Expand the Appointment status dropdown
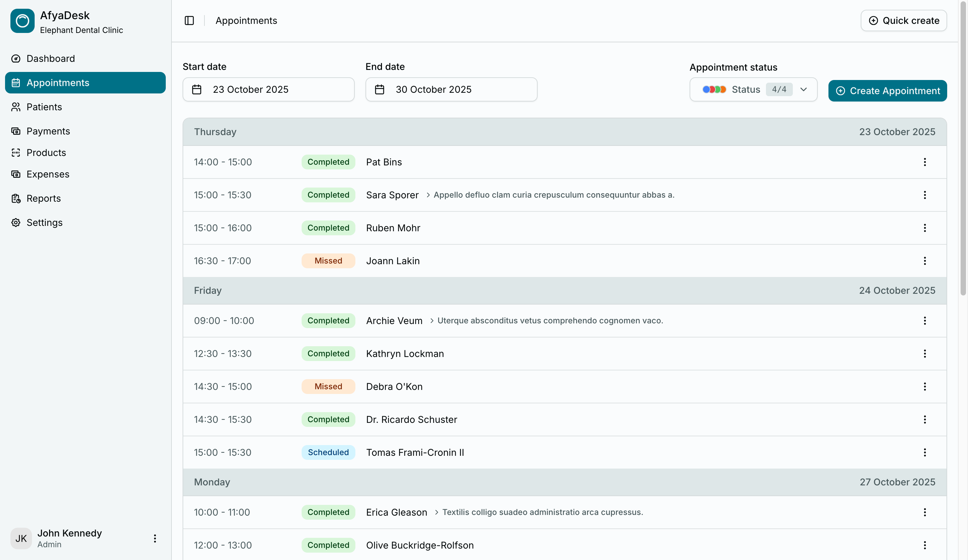 pos(803,89)
